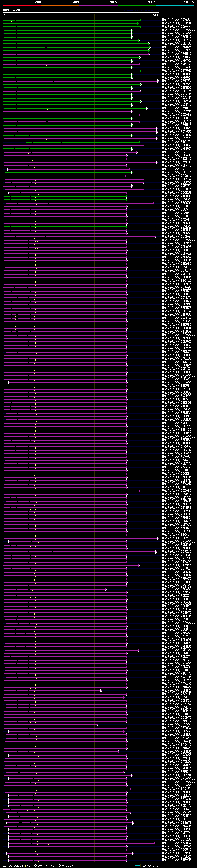The height and width of the screenshot is (868, 197).
Task: Open hit UniRef100_Q8J140
Action: (x=177, y=271)
